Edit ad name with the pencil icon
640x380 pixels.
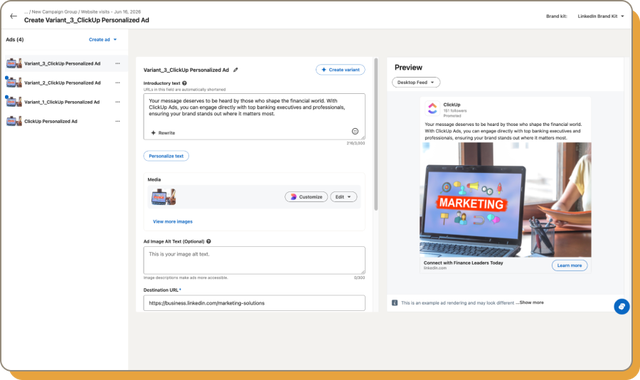click(x=236, y=70)
